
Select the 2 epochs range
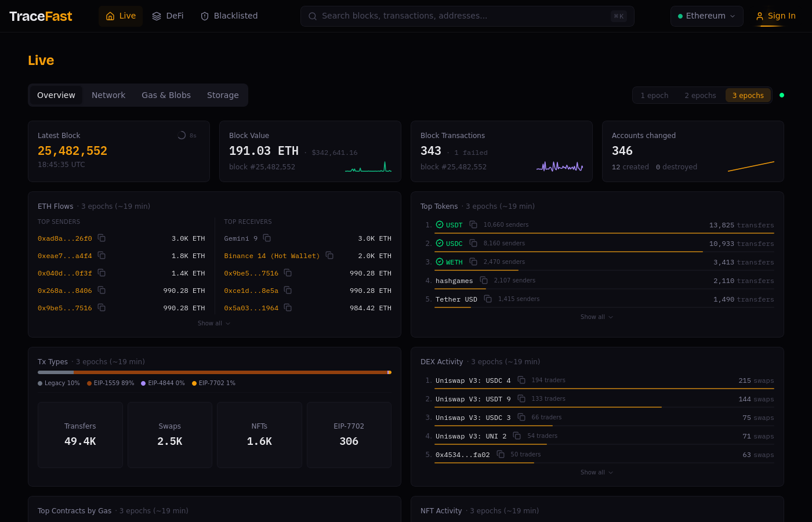(x=700, y=96)
